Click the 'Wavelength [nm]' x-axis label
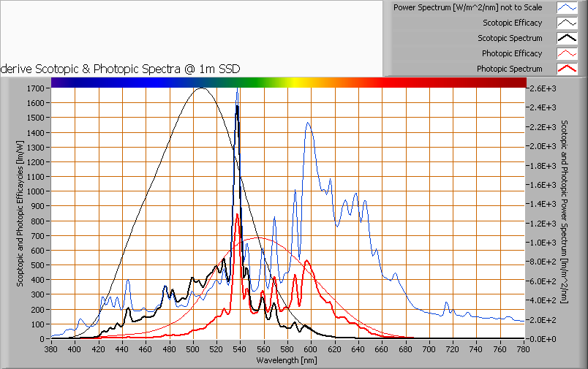 288,360
